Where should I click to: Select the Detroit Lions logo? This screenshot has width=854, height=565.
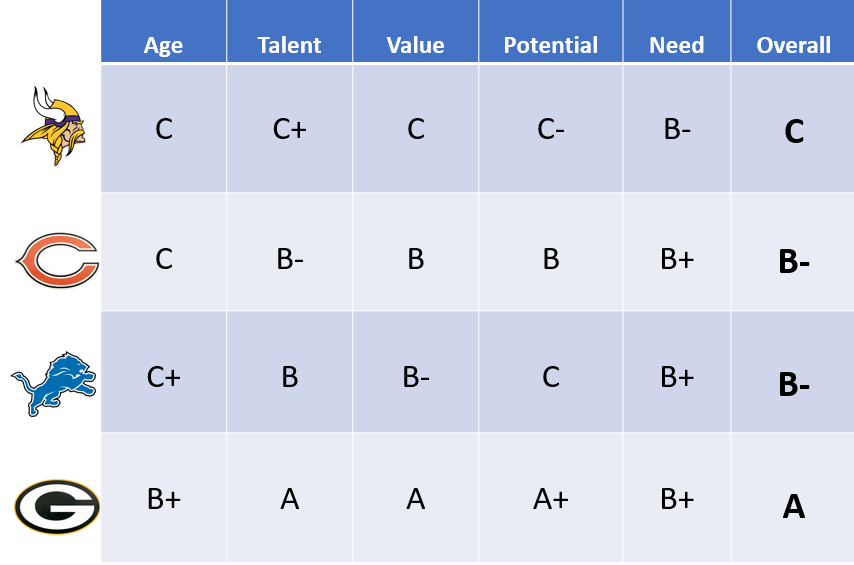coord(53,384)
